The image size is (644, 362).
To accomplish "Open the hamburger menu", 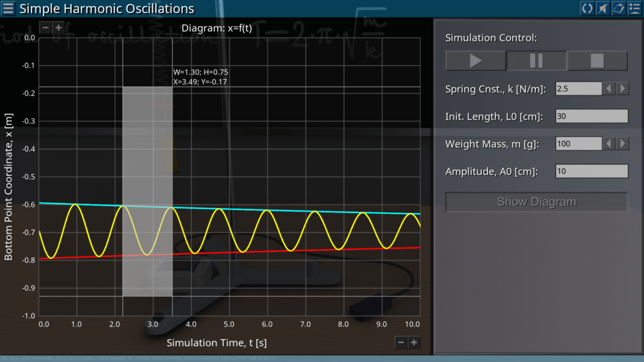I will [9, 9].
